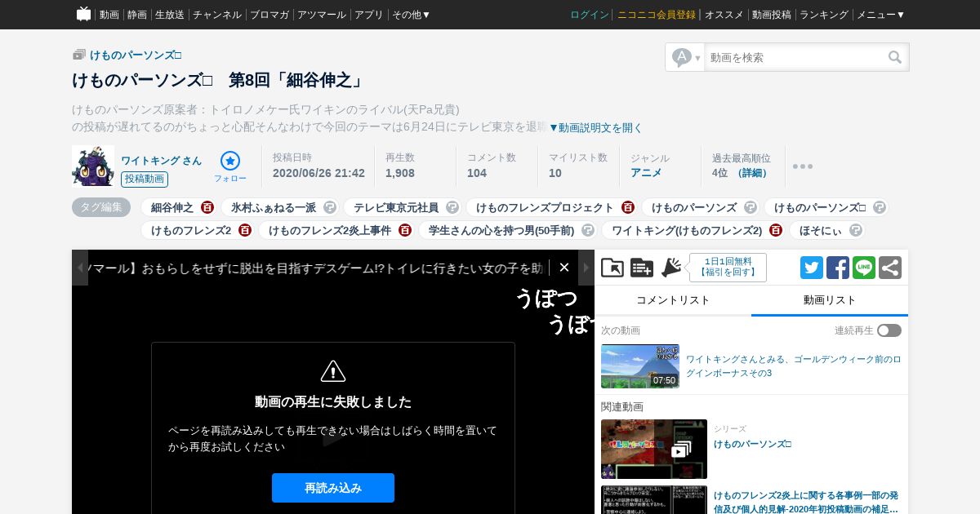The width and height of the screenshot is (980, 514).
Task: Click the テレビ東京元社員 tag text
Action: pos(396,207)
